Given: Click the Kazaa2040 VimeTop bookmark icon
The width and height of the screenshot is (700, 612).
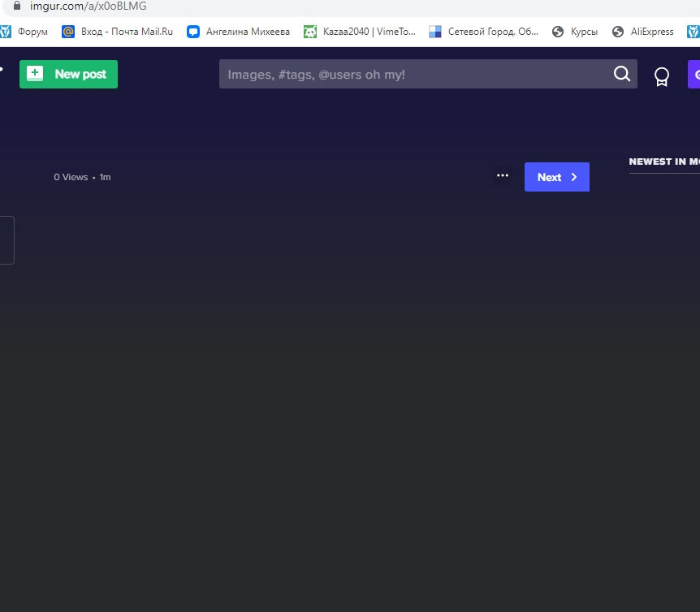Looking at the screenshot, I should (x=310, y=32).
